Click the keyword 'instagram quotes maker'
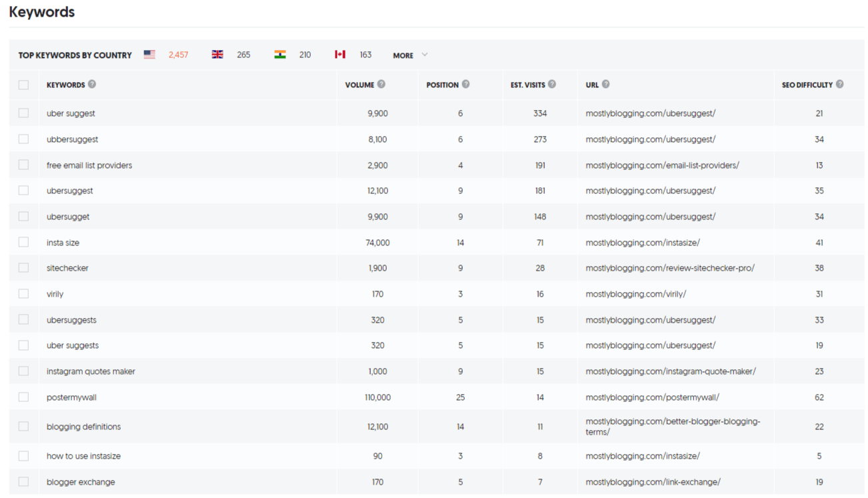The height and width of the screenshot is (498, 868). click(91, 371)
